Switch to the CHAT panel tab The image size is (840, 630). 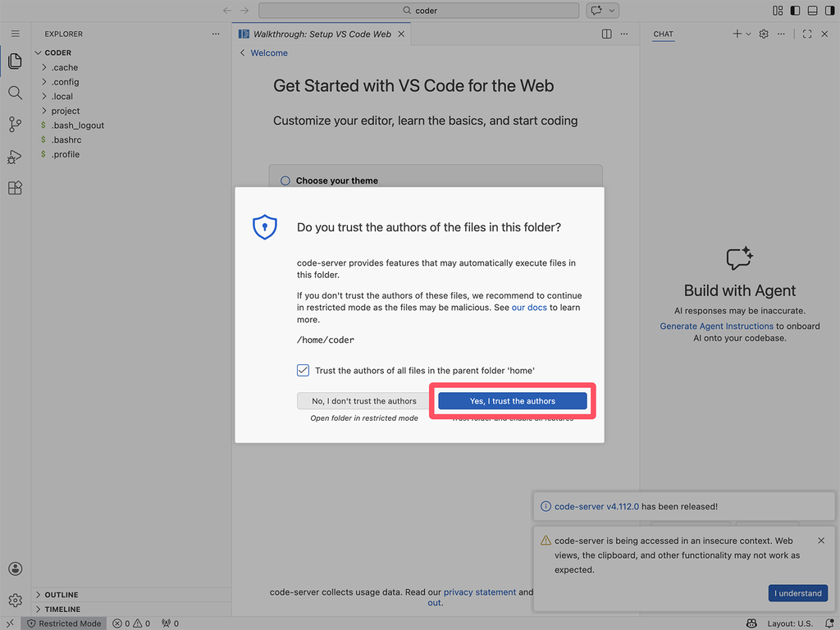663,34
